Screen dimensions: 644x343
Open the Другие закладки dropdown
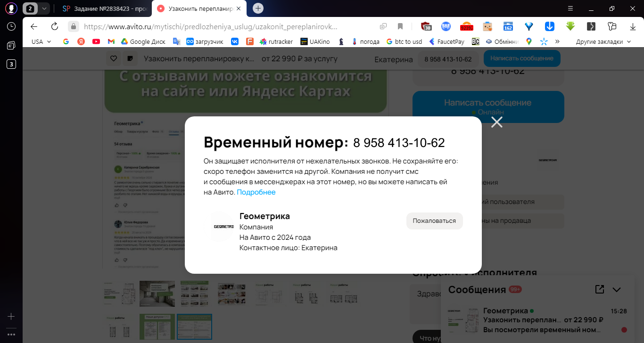point(603,41)
